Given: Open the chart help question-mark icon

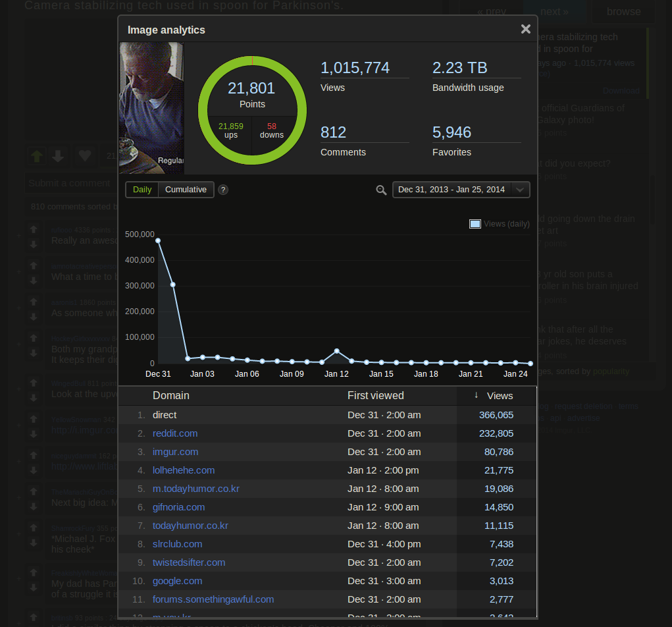Looking at the screenshot, I should tap(223, 190).
